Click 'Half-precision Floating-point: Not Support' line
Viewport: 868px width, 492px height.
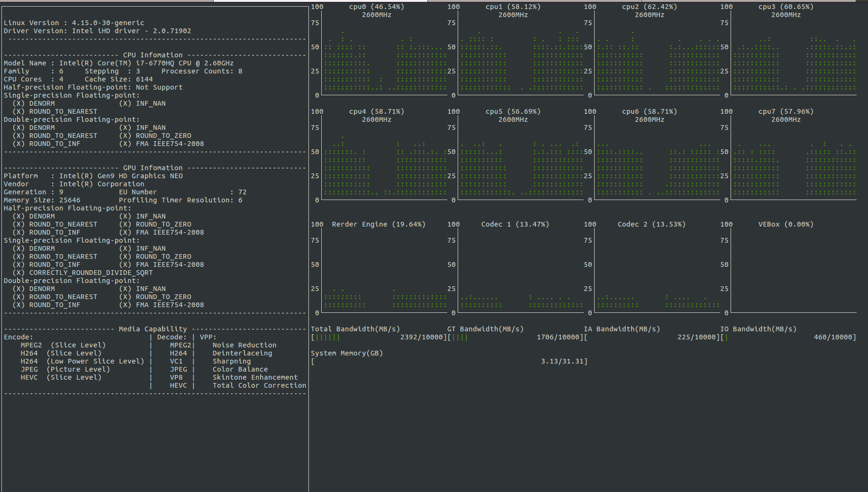click(x=93, y=87)
